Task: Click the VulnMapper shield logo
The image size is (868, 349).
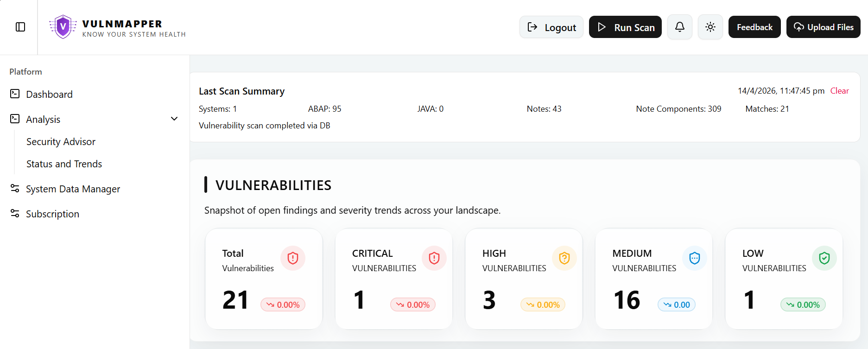Action: pyautogui.click(x=63, y=27)
